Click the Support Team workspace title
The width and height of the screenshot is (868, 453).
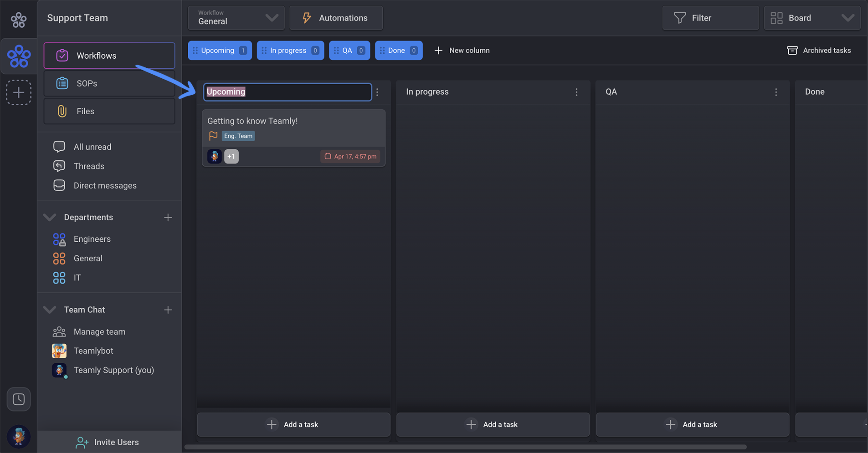coord(77,18)
